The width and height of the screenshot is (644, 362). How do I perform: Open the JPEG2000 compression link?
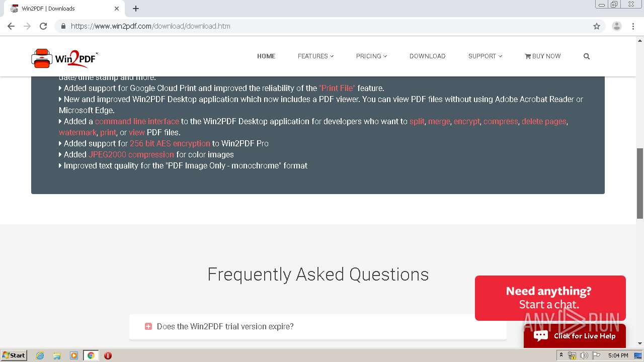(x=131, y=154)
